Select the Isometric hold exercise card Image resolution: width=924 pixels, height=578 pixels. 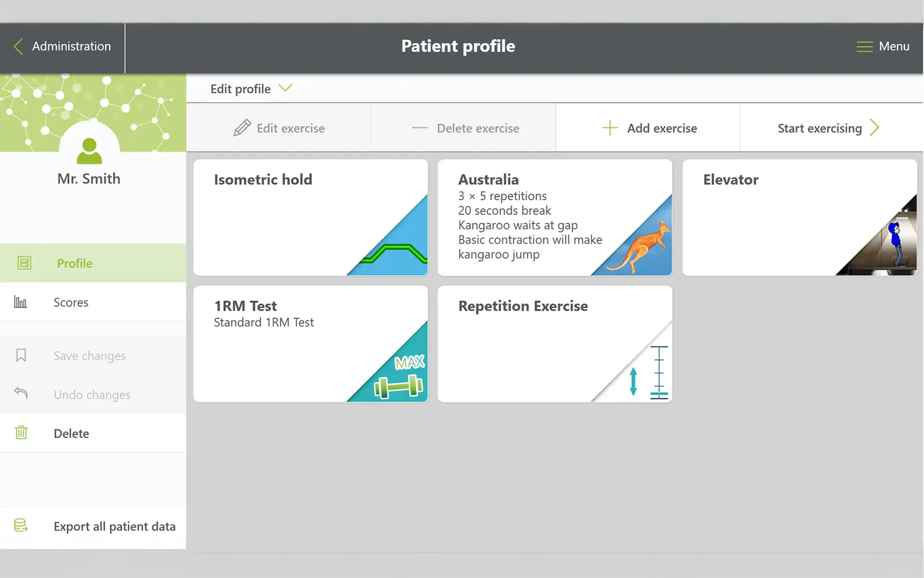tap(310, 217)
